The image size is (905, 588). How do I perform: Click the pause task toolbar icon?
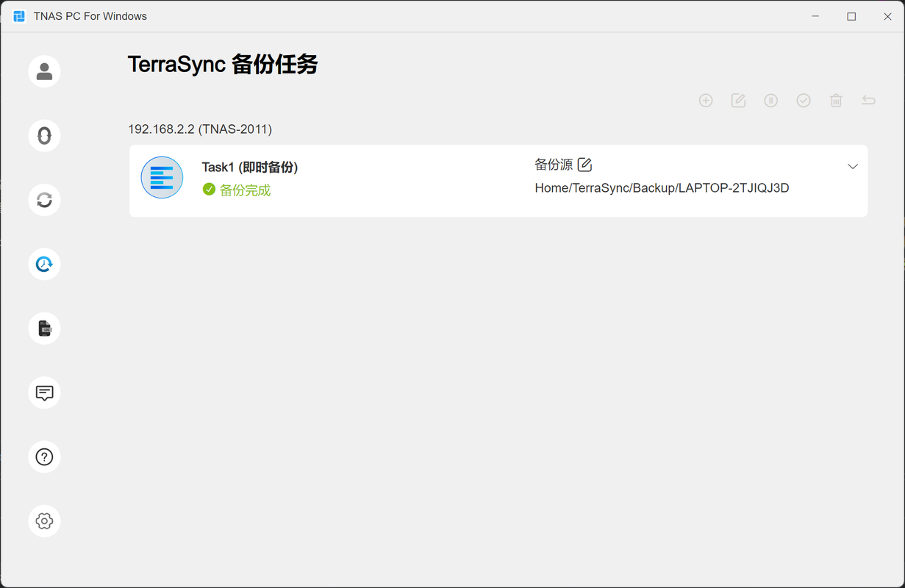tap(770, 101)
